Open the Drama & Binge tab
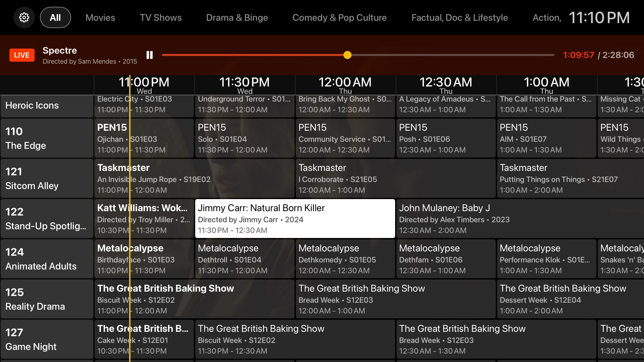This screenshot has height=362, width=644. pyautogui.click(x=237, y=17)
